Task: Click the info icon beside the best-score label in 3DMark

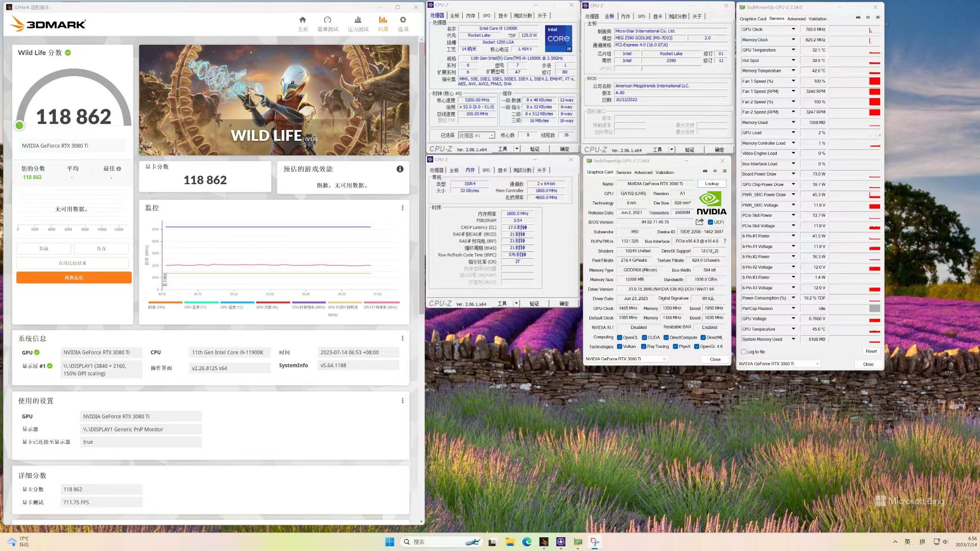Action: (x=119, y=169)
